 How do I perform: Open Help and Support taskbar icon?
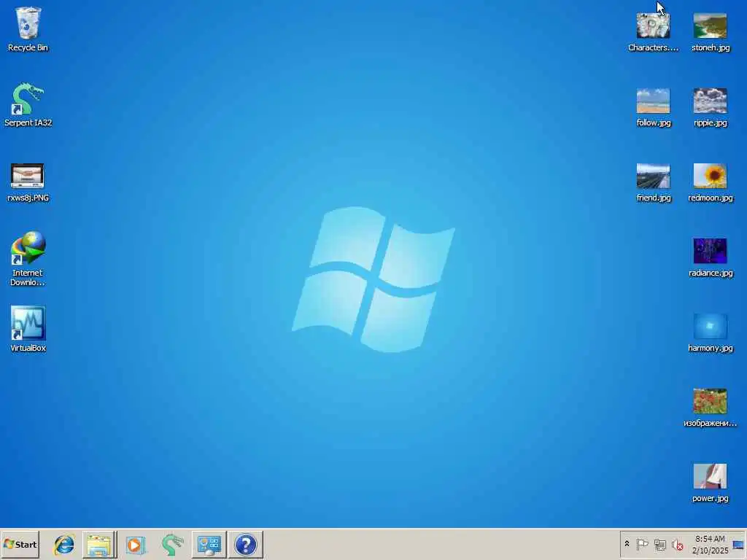(246, 544)
